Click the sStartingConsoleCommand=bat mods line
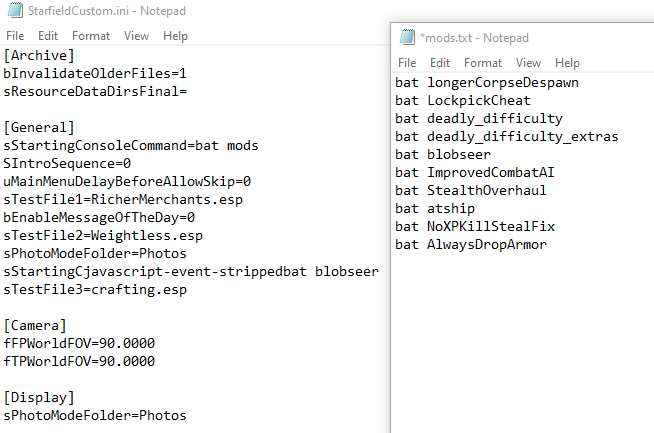 click(131, 146)
